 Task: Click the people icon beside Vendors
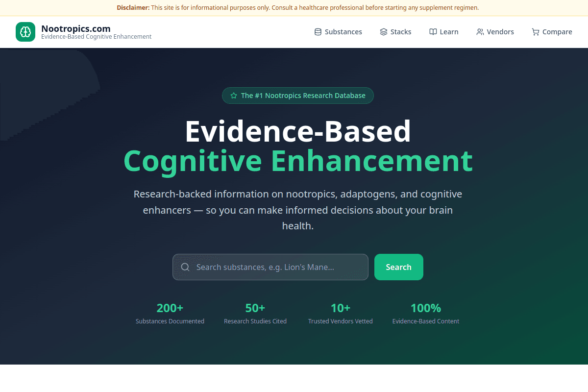(480, 32)
